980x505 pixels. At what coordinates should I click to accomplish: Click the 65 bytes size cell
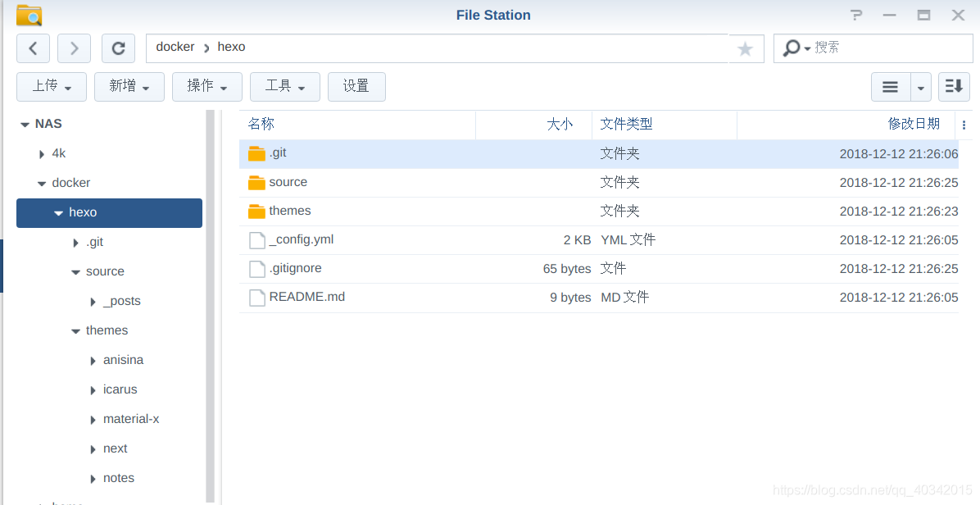(x=567, y=269)
